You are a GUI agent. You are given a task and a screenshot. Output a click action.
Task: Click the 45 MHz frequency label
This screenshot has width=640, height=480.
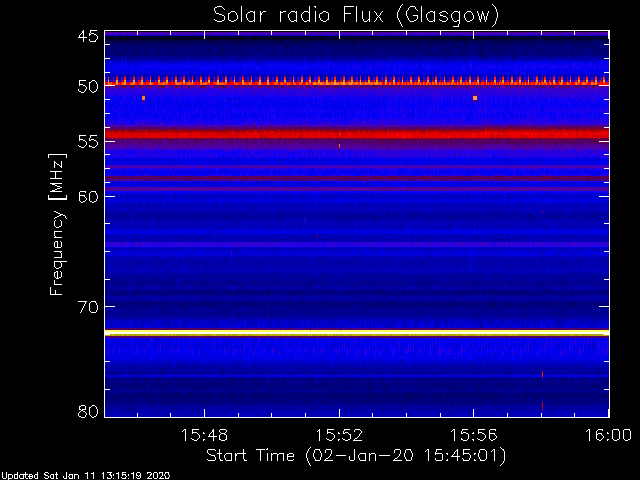[x=88, y=36]
